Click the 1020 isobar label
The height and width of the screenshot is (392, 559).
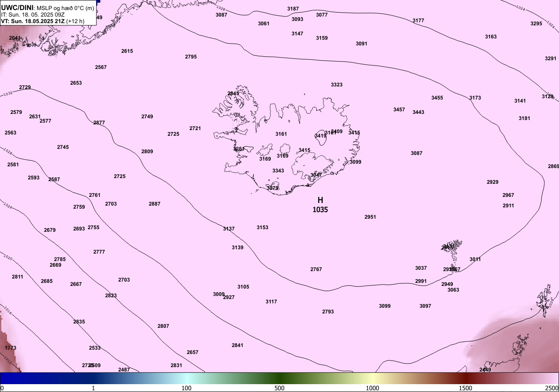pyautogui.click(x=7, y=258)
